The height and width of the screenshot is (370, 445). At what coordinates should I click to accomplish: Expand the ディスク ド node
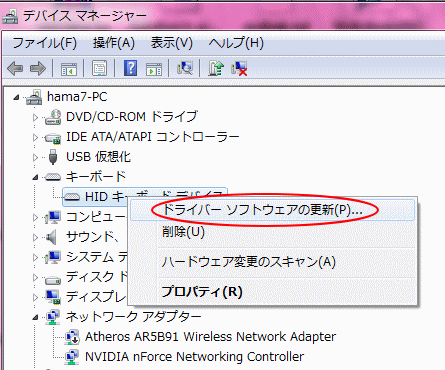pos(35,277)
